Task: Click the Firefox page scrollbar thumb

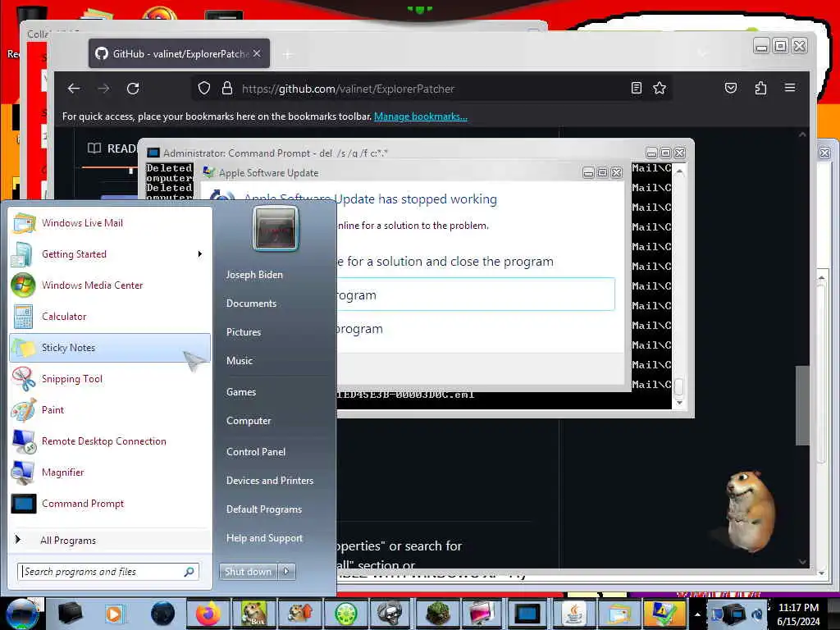Action: [802, 405]
